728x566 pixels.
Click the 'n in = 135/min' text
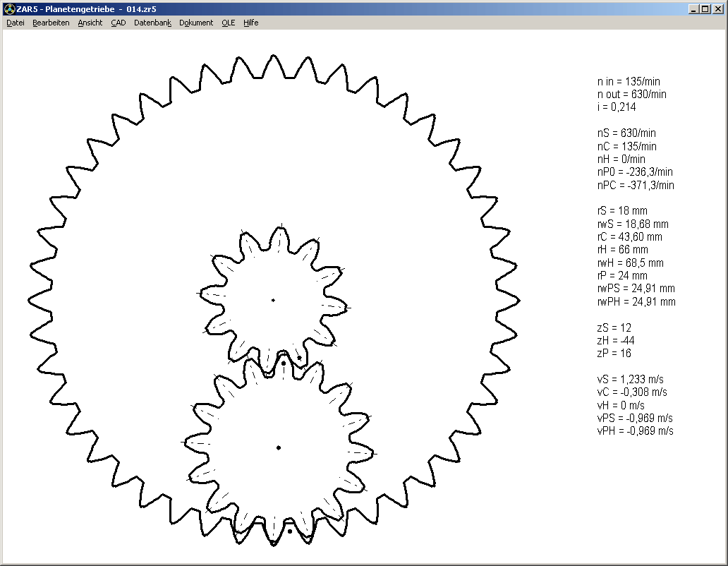[x=629, y=81]
